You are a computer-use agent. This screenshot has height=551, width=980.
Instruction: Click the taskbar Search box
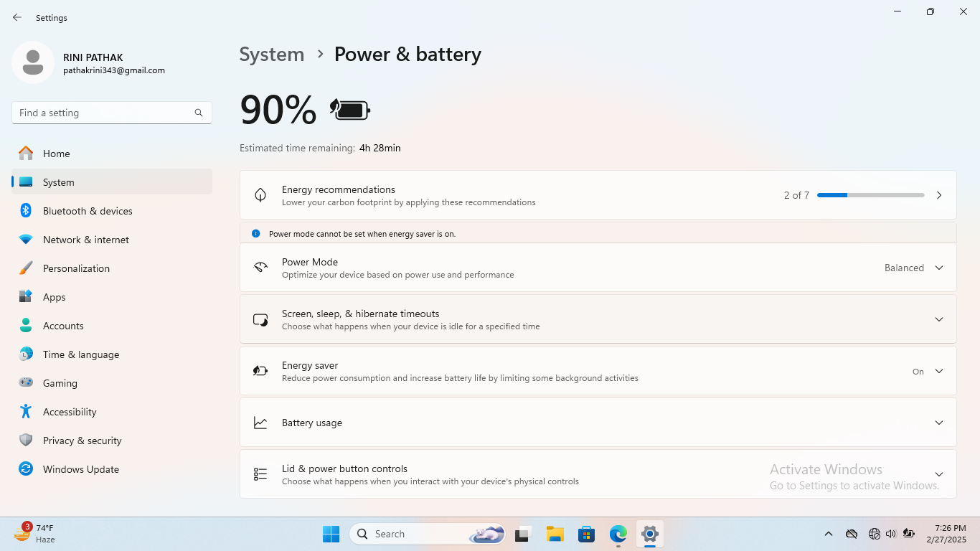[428, 534]
